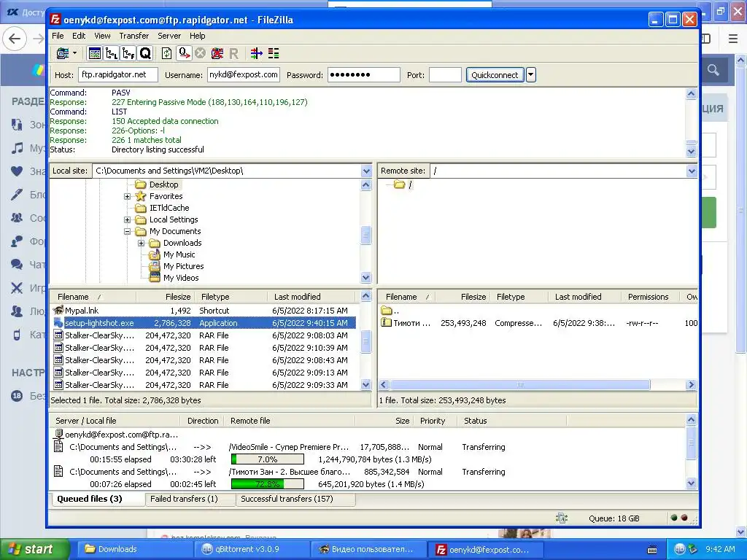This screenshot has width=747, height=560.
Task: Toggle the transfer queue display
Action: click(x=145, y=53)
